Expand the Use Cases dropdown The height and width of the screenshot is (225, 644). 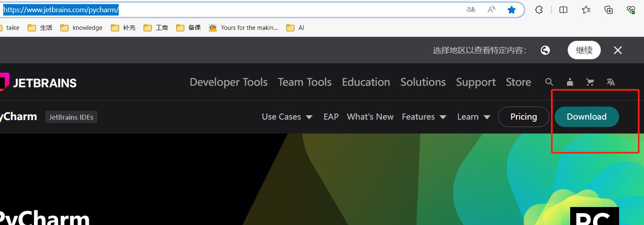tap(287, 117)
